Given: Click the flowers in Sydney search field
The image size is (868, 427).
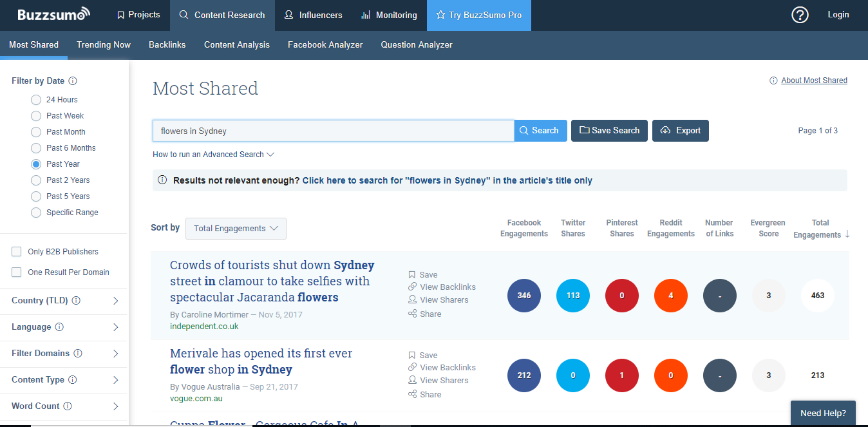Looking at the screenshot, I should [334, 131].
